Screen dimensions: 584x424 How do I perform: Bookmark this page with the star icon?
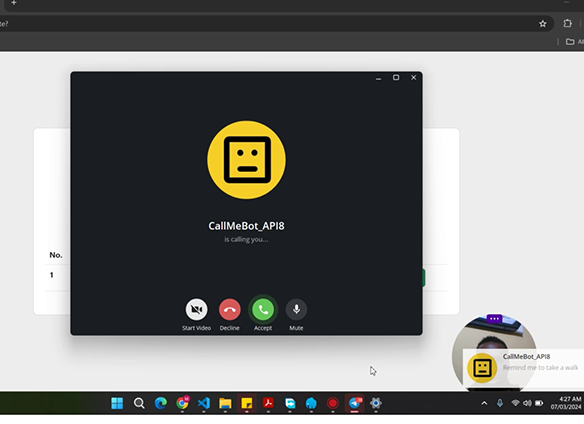click(x=543, y=24)
